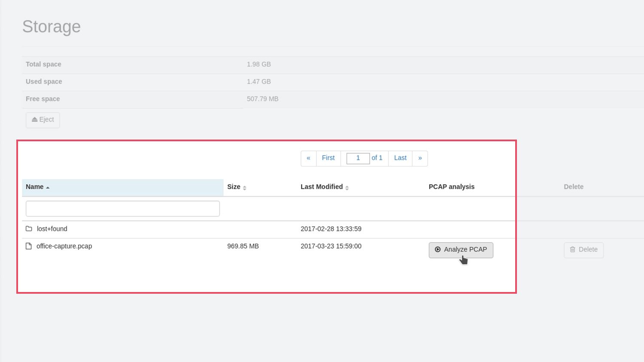Image resolution: width=644 pixels, height=362 pixels.
Task: Go to previous page with « icon
Action: tap(308, 158)
